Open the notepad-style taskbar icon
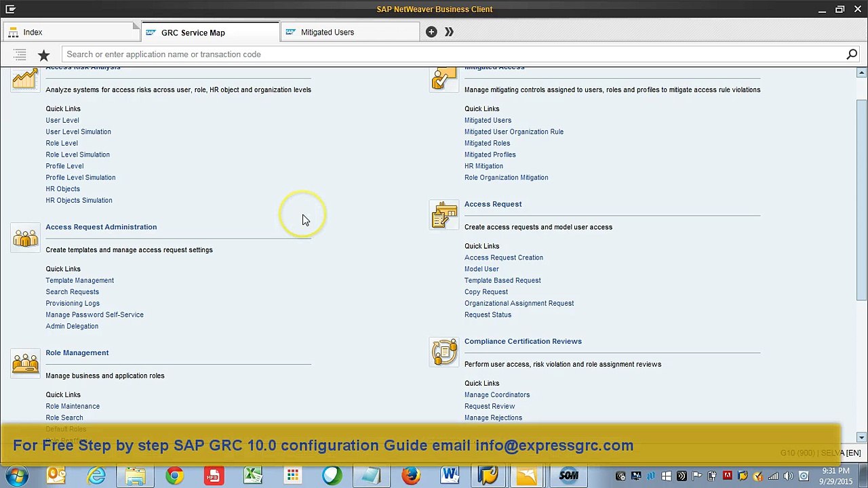868x488 pixels. (x=371, y=476)
